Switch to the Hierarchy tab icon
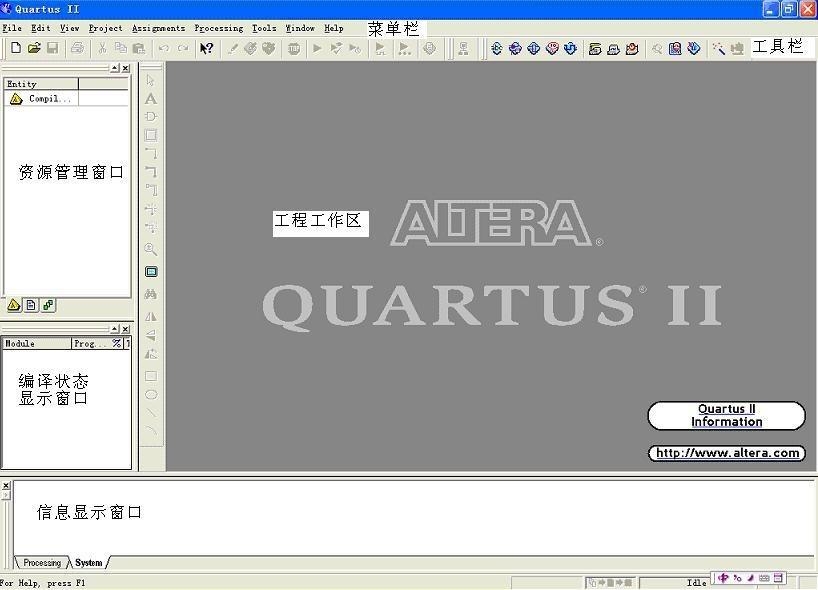The image size is (818, 590). 14,305
